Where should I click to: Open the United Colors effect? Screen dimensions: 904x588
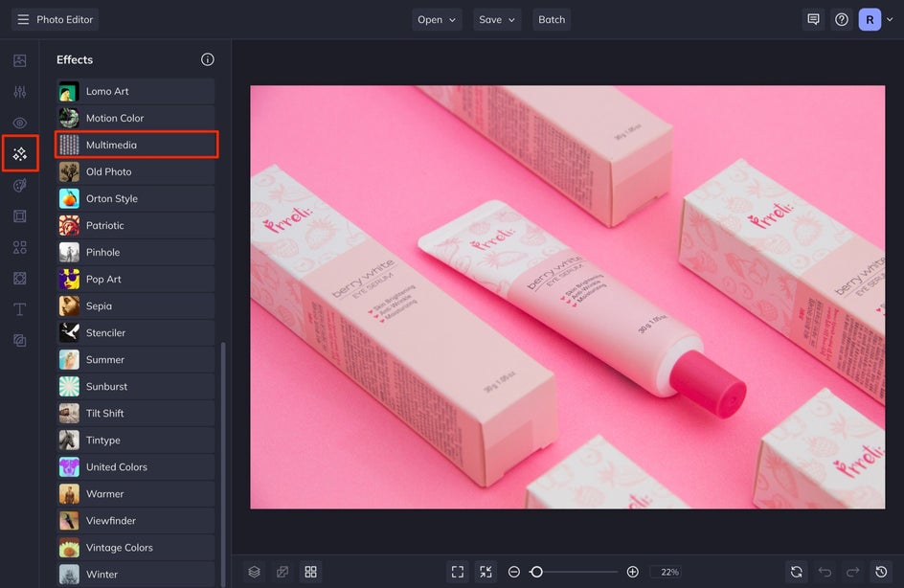pos(136,467)
